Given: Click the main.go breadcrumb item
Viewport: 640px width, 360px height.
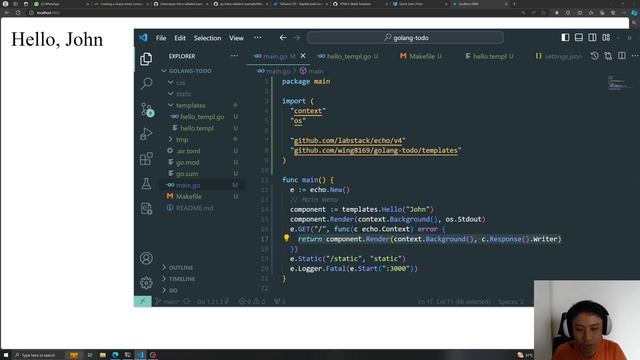Looking at the screenshot, I should pyautogui.click(x=274, y=71).
